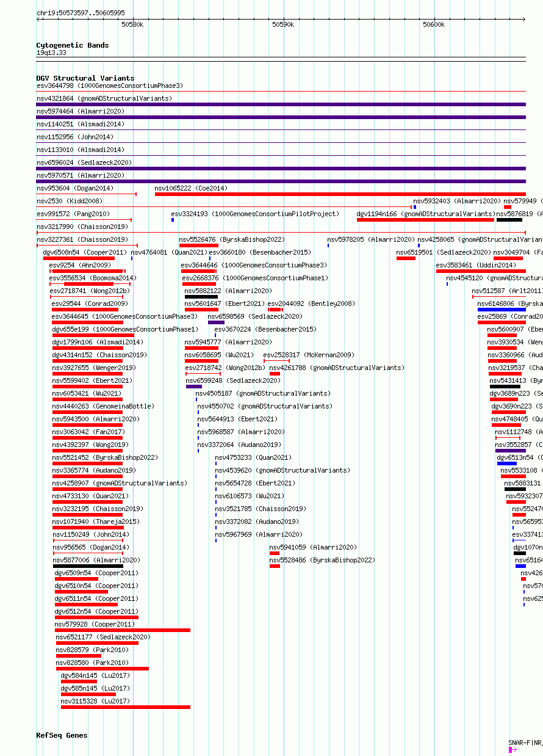The width and height of the screenshot is (543, 756).
Task: Click red bar under nsv6519501 (Sedlazeck2020)
Action: click(x=406, y=258)
